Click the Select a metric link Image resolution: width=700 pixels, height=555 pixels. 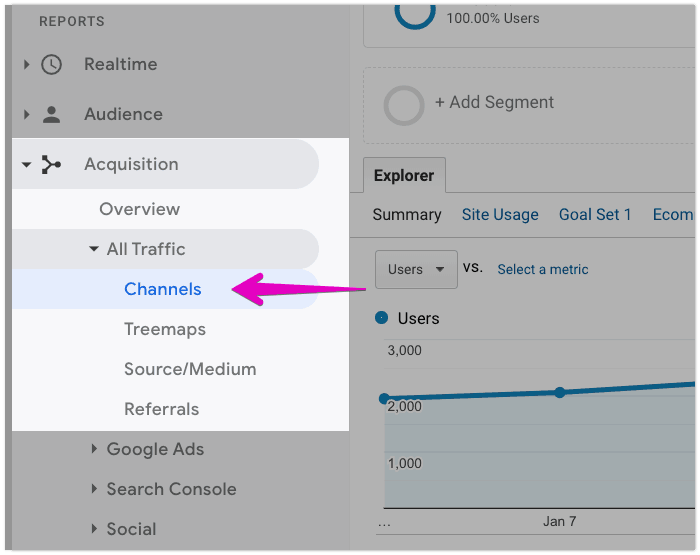[543, 269]
